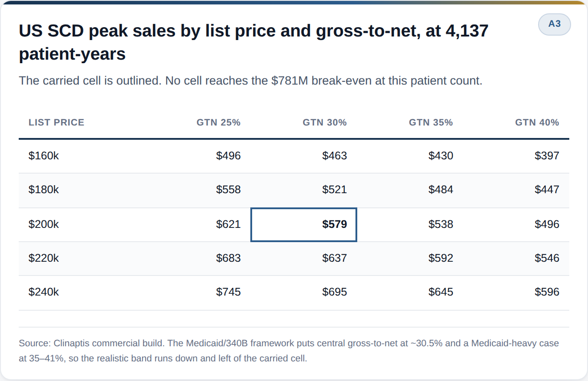Click the chart title about US SCD peak sales
Image resolution: width=588 pixels, height=381 pixels.
tap(254, 43)
